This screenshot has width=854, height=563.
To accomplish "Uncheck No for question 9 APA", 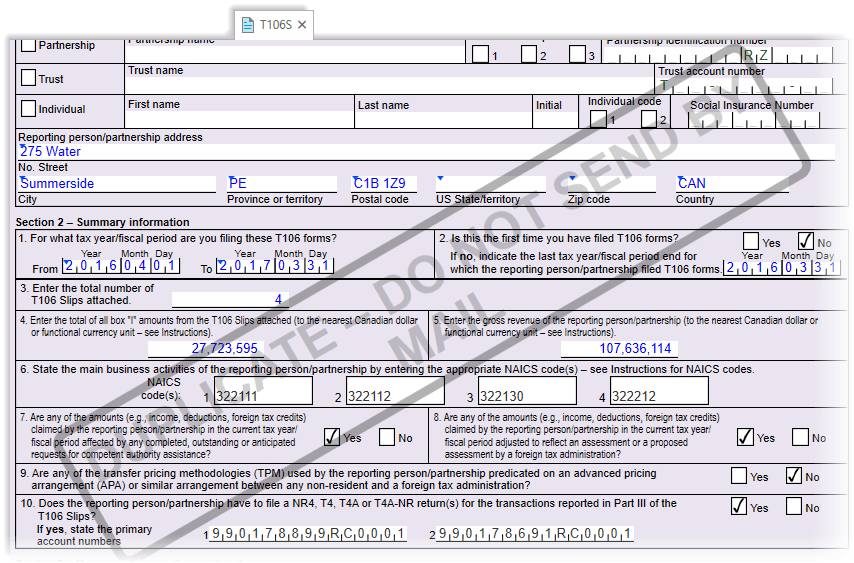I will click(794, 475).
